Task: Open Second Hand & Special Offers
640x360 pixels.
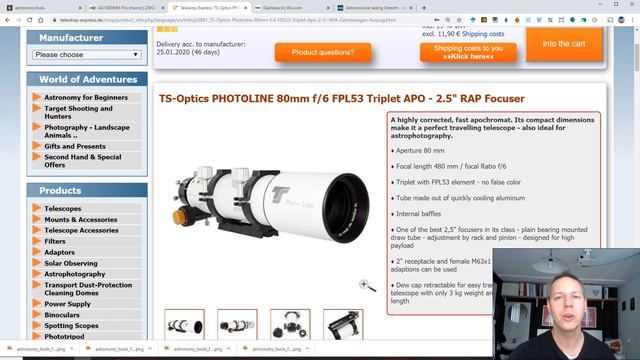Action: click(83, 161)
